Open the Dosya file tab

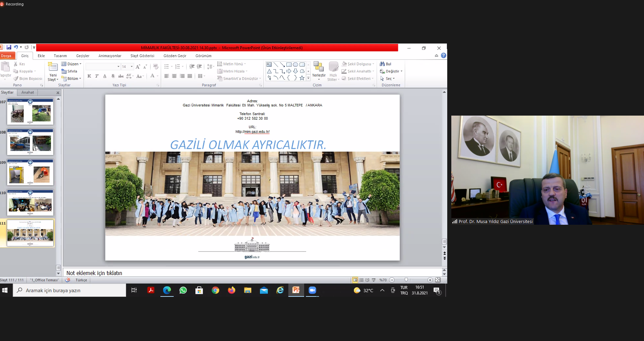(x=6, y=56)
